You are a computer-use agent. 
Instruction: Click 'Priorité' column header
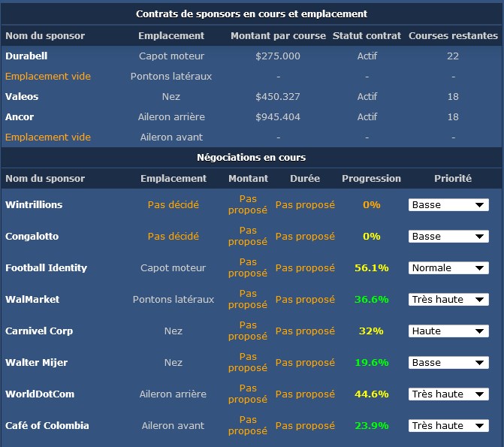pos(453,179)
